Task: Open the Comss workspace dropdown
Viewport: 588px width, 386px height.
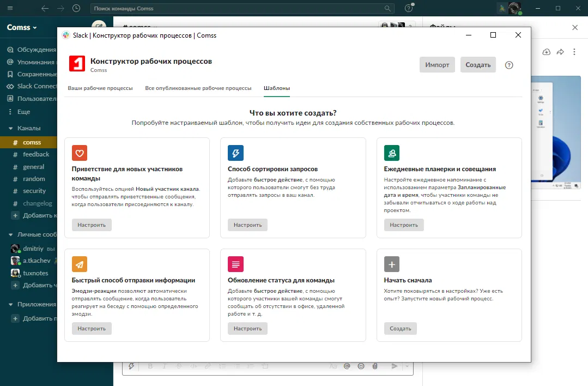Action: (22, 27)
